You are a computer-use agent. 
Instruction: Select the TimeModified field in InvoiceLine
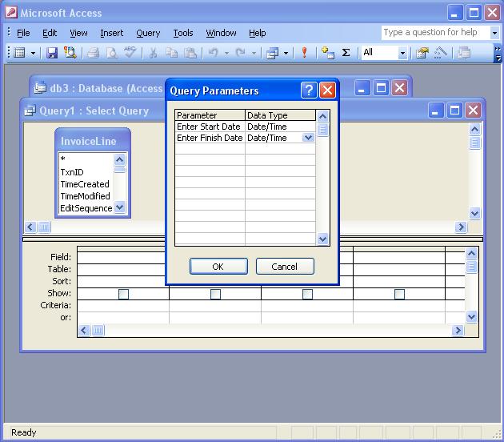pos(86,196)
